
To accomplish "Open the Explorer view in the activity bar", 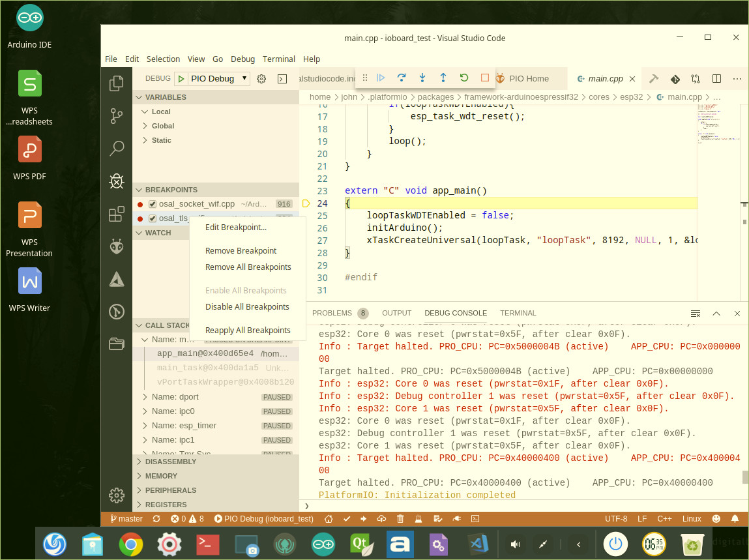I will coord(117,83).
